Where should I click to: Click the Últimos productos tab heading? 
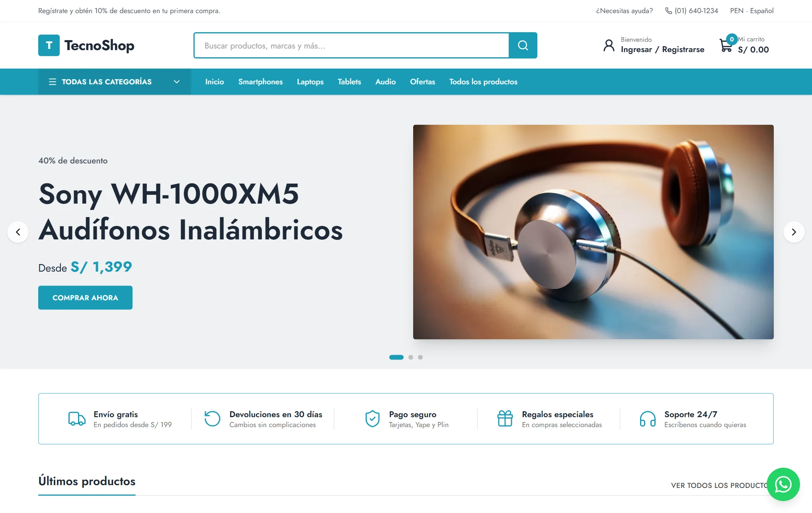[x=87, y=481]
